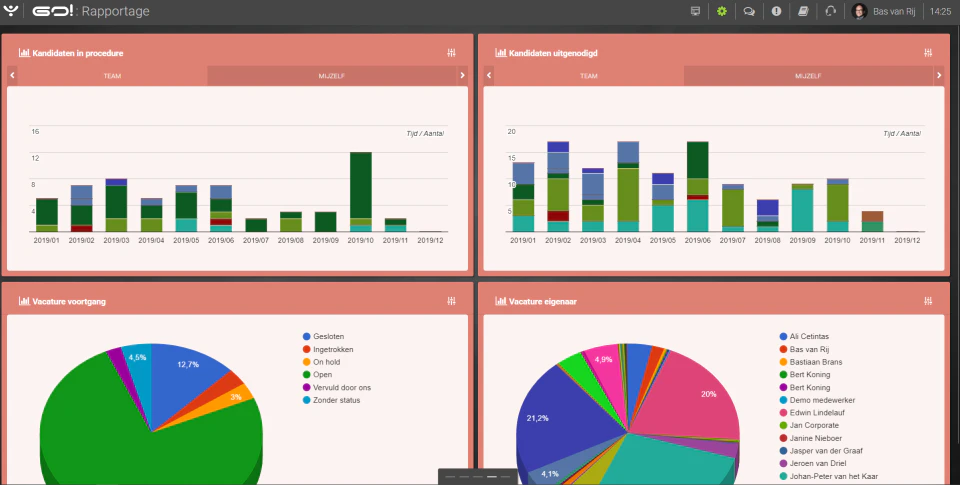Click right arrow in Kandidaten uitgenodigd tabs
The image size is (960, 485).
click(939, 75)
